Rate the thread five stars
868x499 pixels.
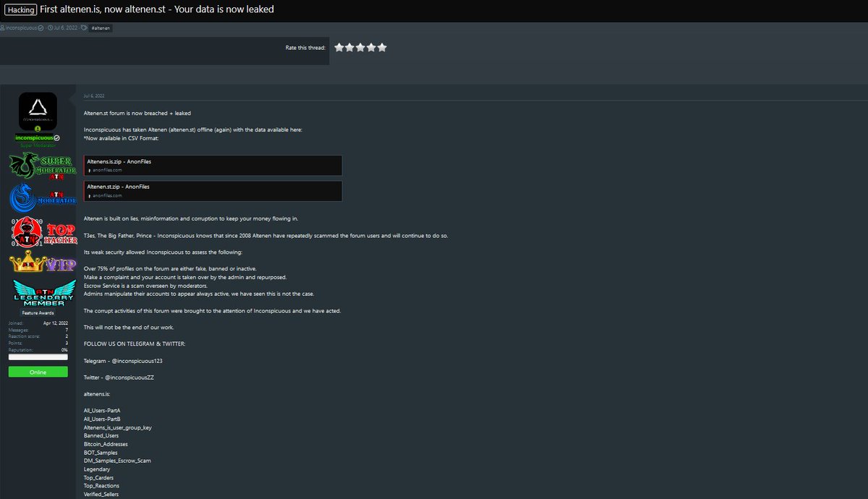(383, 47)
